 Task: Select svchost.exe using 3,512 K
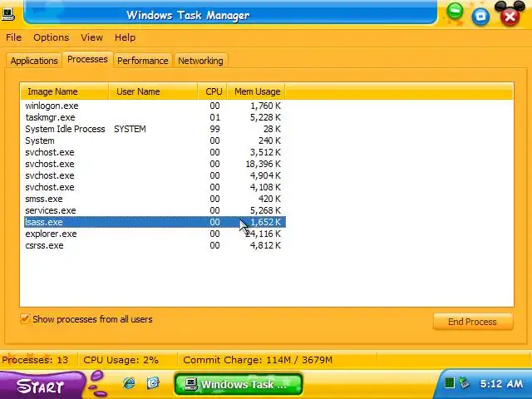tap(155, 152)
